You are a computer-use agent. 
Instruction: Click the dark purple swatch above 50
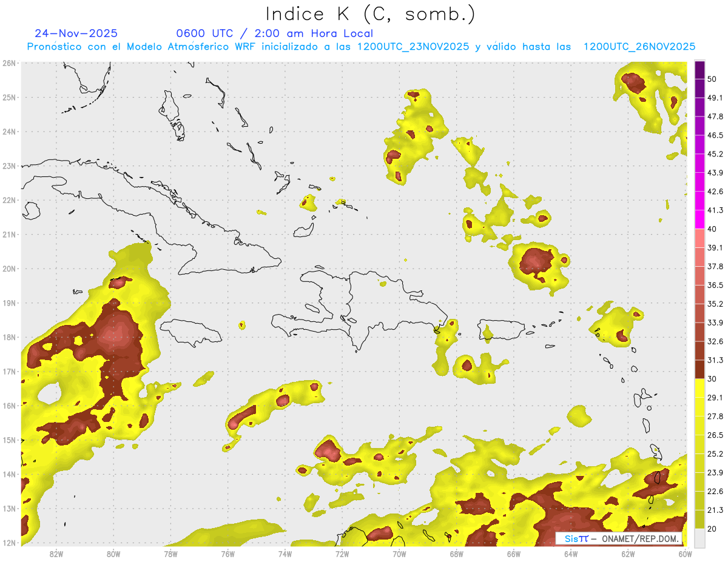click(699, 70)
